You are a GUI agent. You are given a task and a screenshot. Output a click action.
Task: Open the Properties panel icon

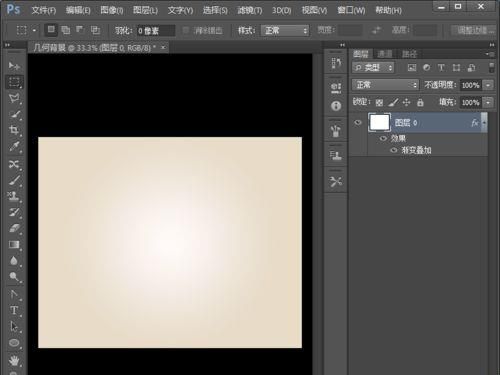point(336,87)
